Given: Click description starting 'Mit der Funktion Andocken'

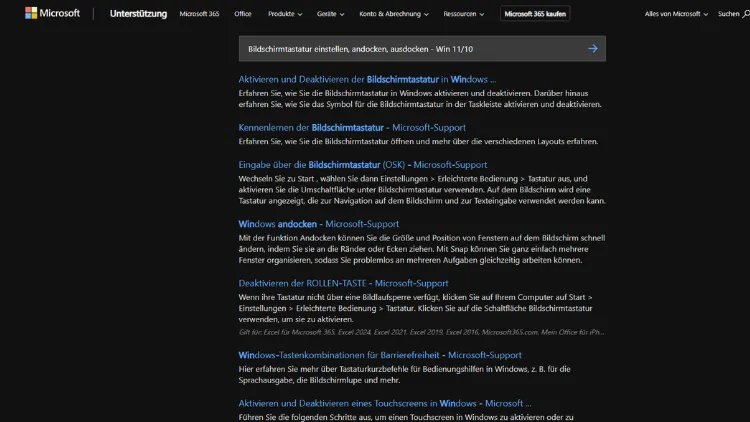Looking at the screenshot, I should coord(422,249).
